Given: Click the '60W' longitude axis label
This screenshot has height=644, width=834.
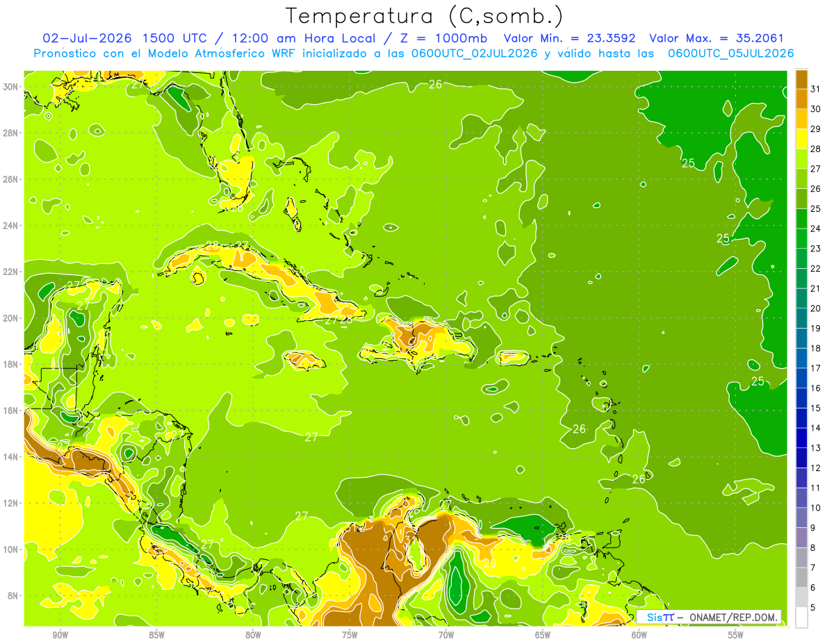Looking at the screenshot, I should [x=639, y=634].
